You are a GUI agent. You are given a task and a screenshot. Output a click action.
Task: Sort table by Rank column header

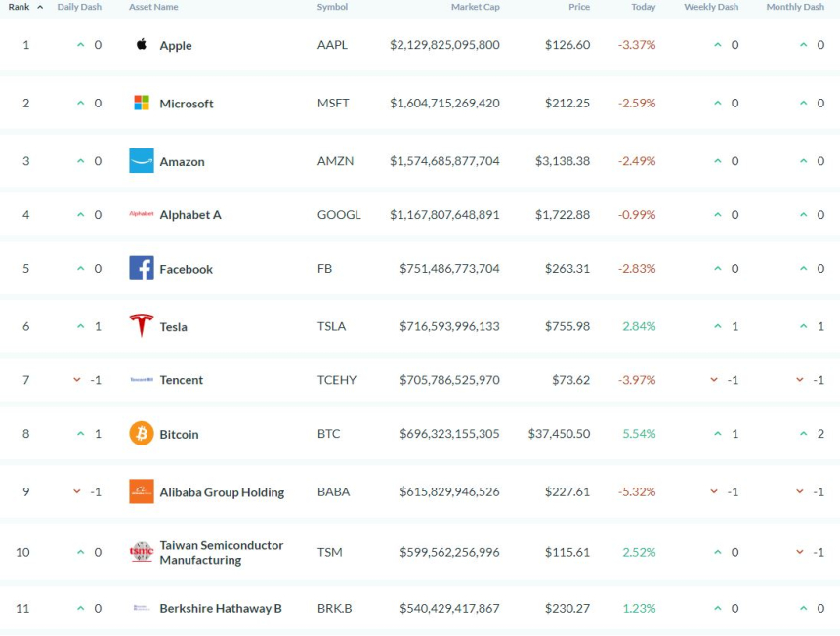pos(20,7)
